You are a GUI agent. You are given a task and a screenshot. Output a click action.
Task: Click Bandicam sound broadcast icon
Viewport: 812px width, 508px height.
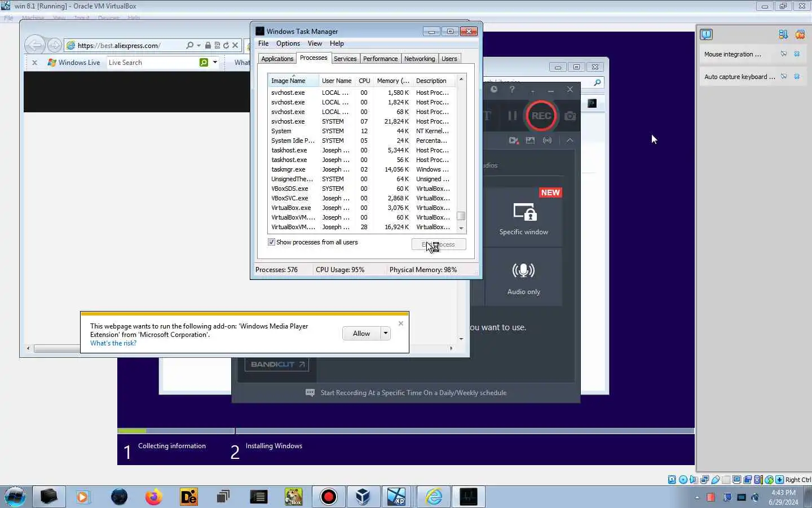[x=547, y=140]
